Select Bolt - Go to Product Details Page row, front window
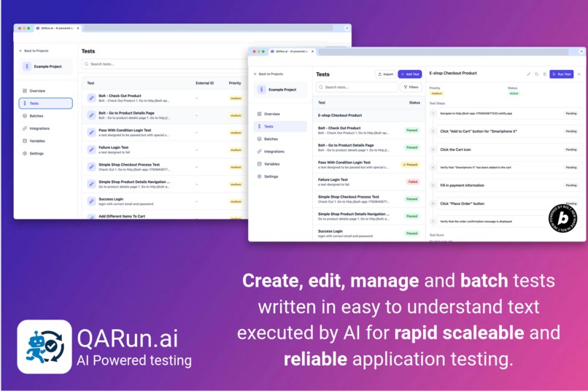The height and width of the screenshot is (391, 588). pyautogui.click(x=369, y=147)
